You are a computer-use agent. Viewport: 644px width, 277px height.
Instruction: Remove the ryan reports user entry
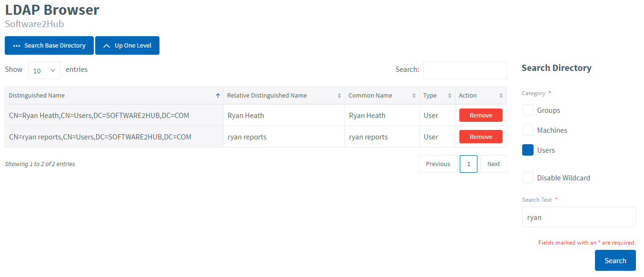[x=481, y=137]
